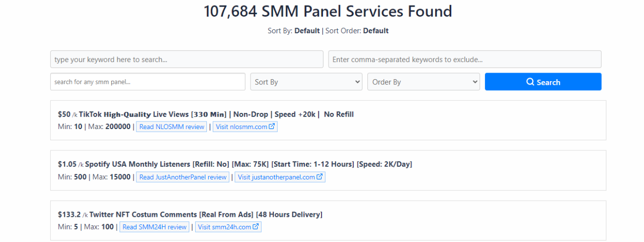The image size is (644, 242).
Task: Click the 'Sort By: Default' text
Action: click(x=294, y=31)
